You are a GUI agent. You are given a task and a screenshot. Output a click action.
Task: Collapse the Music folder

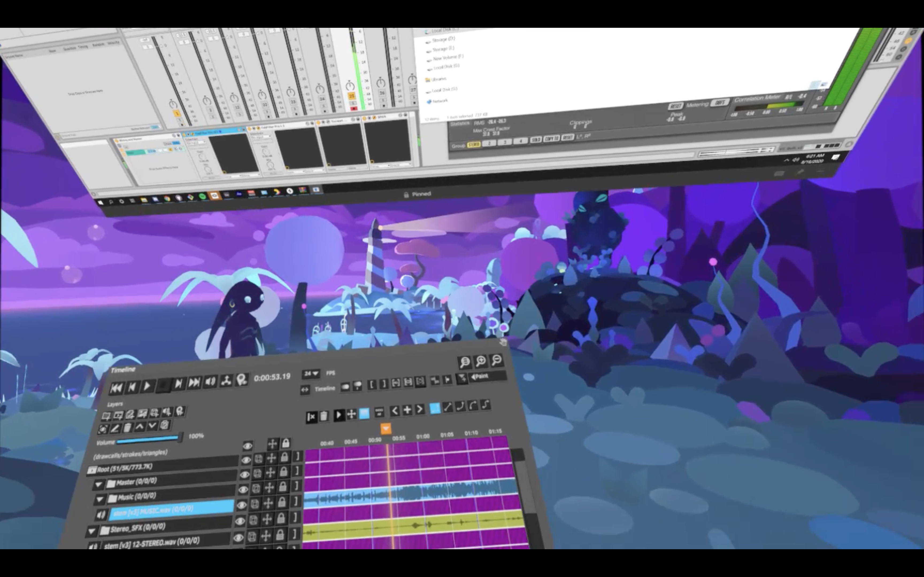click(100, 499)
